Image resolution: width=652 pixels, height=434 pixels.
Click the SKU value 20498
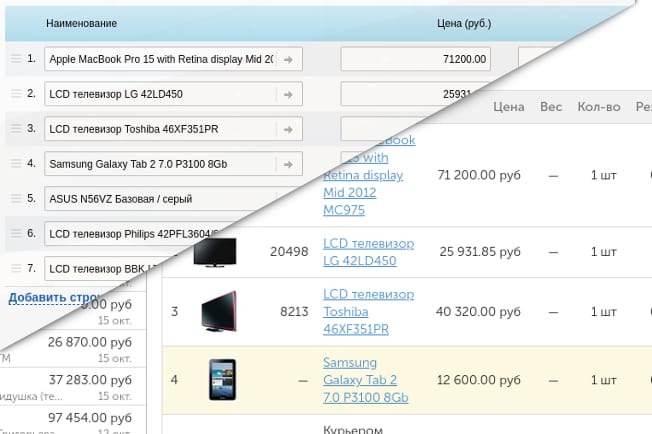(x=289, y=252)
